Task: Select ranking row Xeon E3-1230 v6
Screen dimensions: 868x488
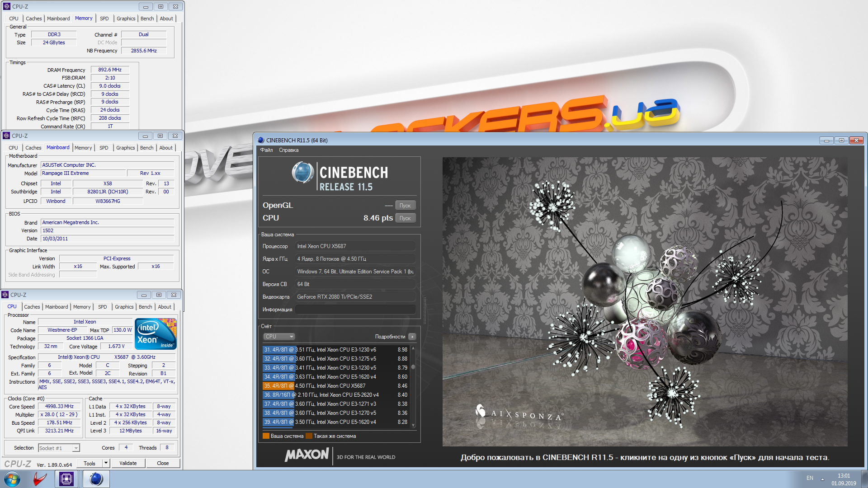Action: pos(335,350)
